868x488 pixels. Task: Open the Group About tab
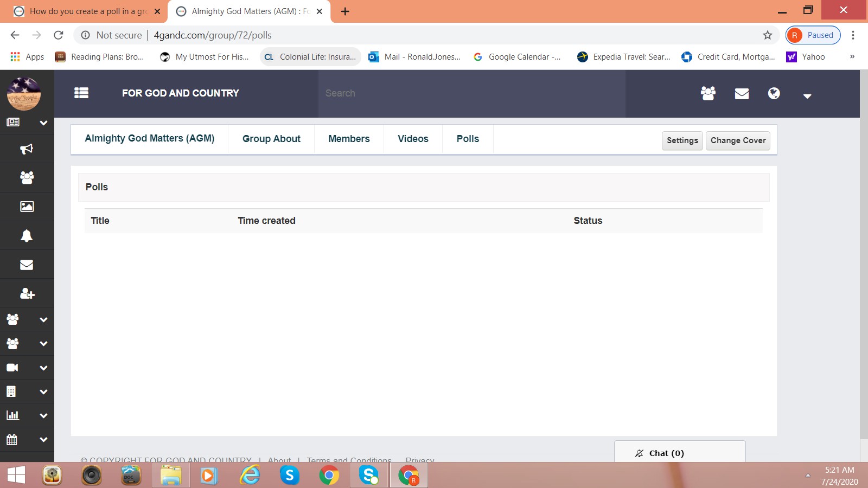271,139
